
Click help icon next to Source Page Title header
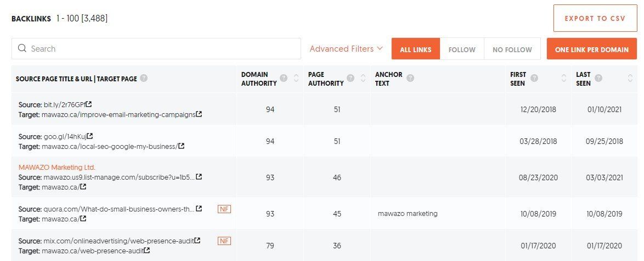coord(143,78)
